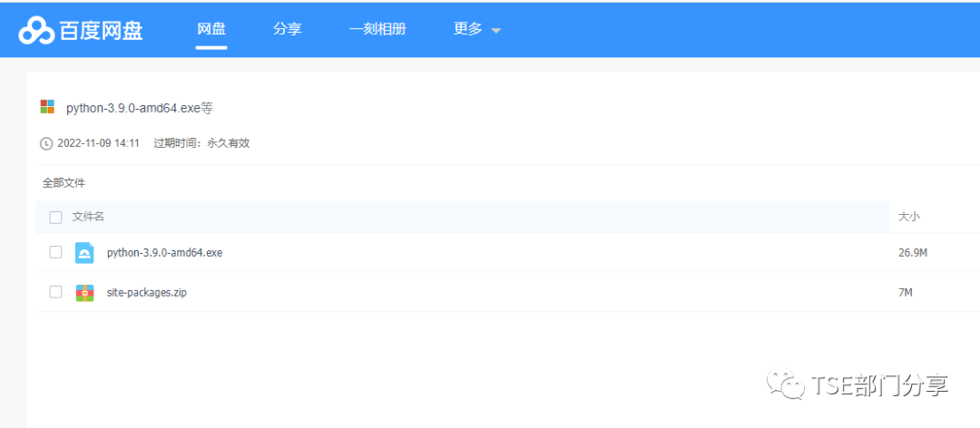980x428 pixels.
Task: Click the share date 2022-11-09 14:11
Action: (x=98, y=143)
